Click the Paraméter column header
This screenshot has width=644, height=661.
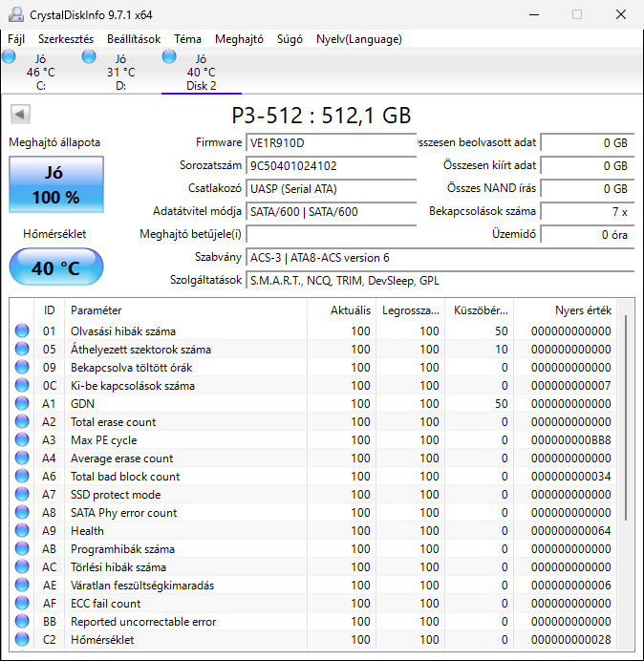185,310
